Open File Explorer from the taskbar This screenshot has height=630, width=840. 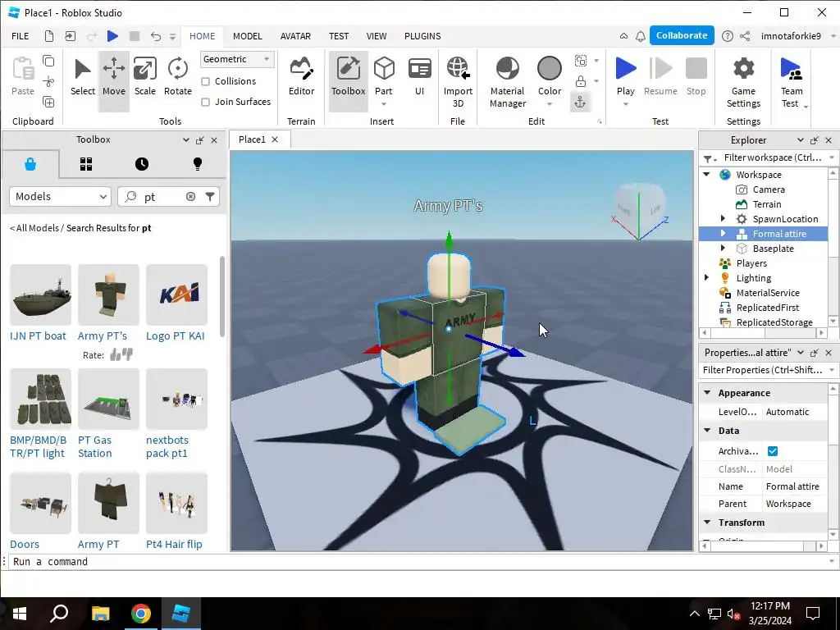pos(100,614)
